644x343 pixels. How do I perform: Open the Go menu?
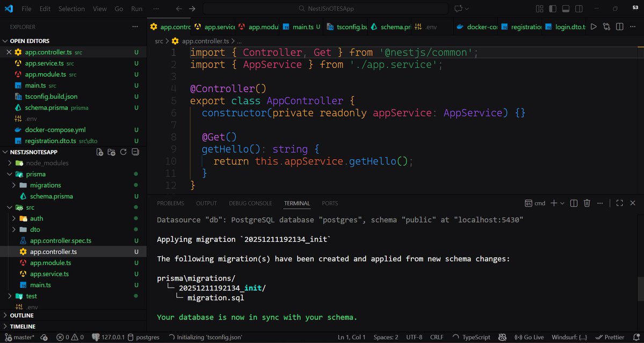point(119,9)
